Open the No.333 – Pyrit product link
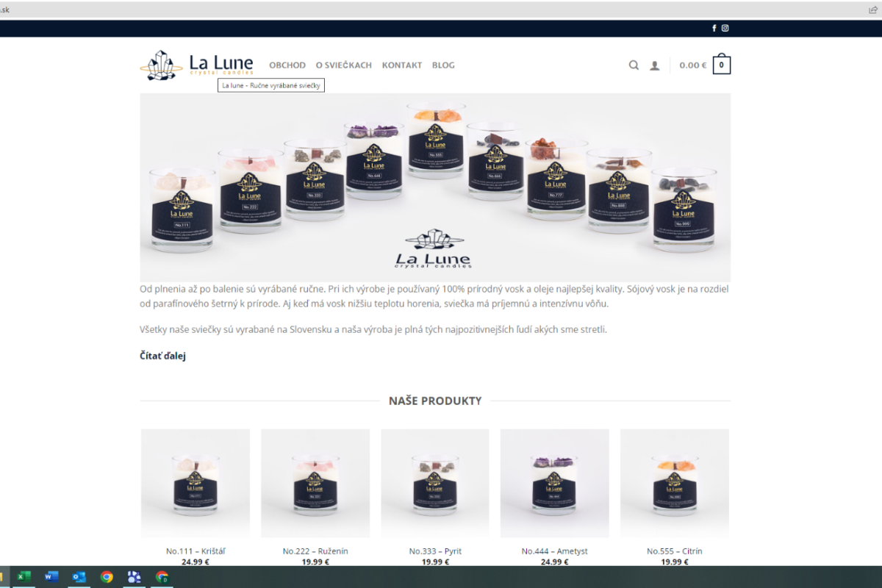This screenshot has width=882, height=588. pyautogui.click(x=435, y=551)
